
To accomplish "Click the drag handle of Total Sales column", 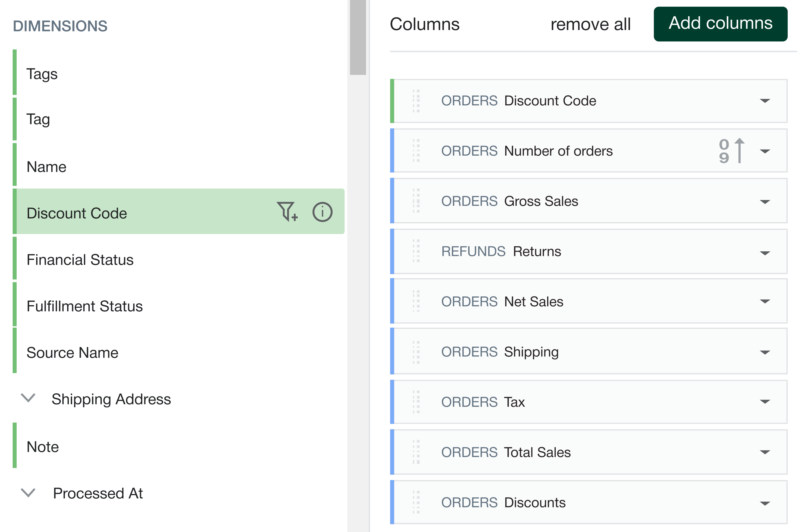I will [x=416, y=452].
